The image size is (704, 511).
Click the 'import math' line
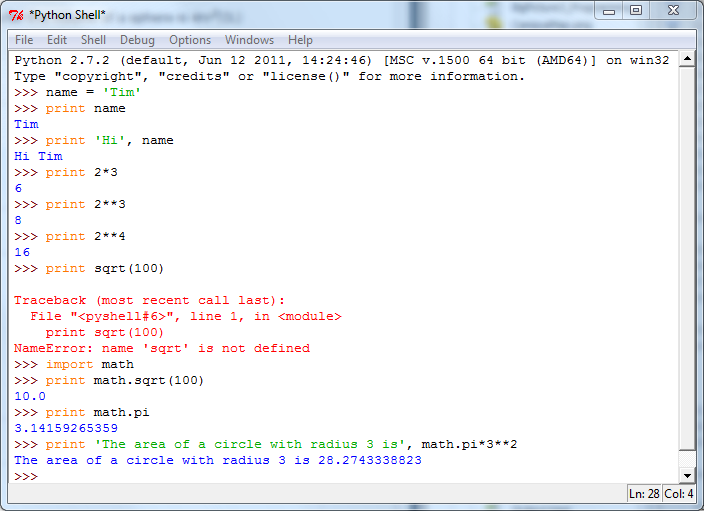tap(74, 365)
